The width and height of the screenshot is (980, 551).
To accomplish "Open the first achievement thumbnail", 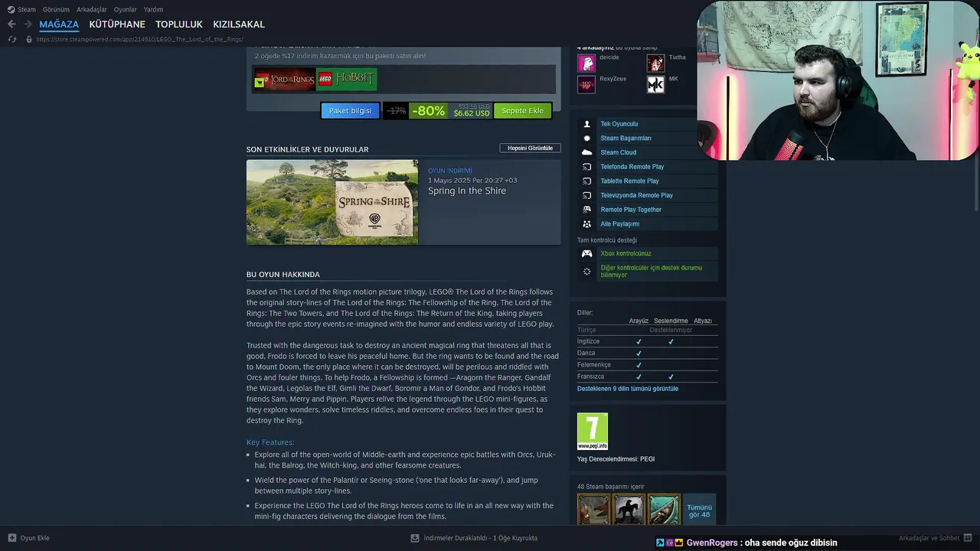I will pos(593,510).
